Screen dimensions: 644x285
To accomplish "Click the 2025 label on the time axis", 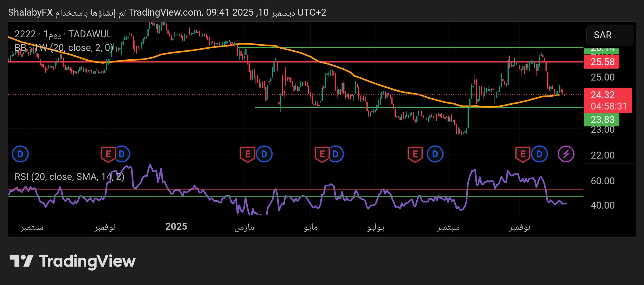I will click(176, 227).
